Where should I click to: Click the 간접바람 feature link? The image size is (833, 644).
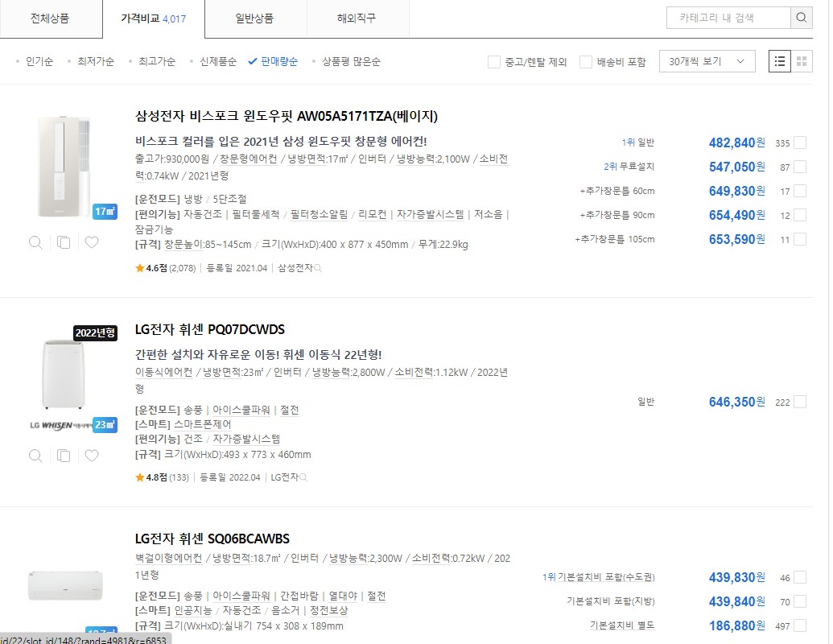(299, 597)
